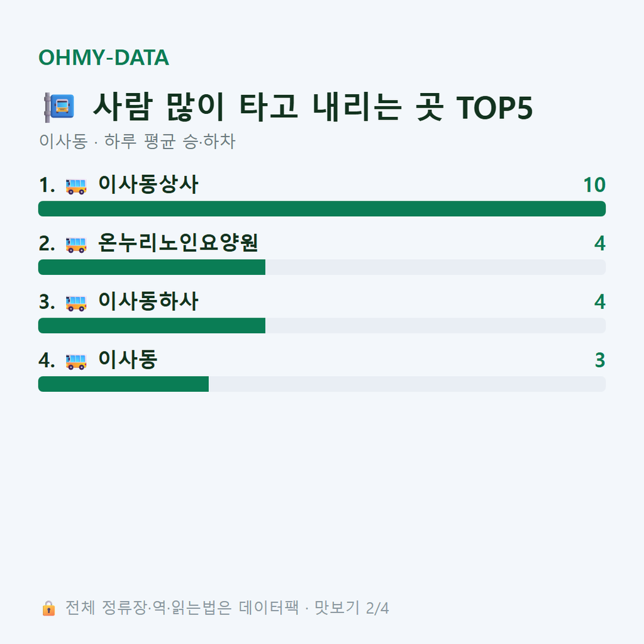The image size is (644, 644).
Task: Click the progress bar under 이사동하사
Action: [322, 326]
